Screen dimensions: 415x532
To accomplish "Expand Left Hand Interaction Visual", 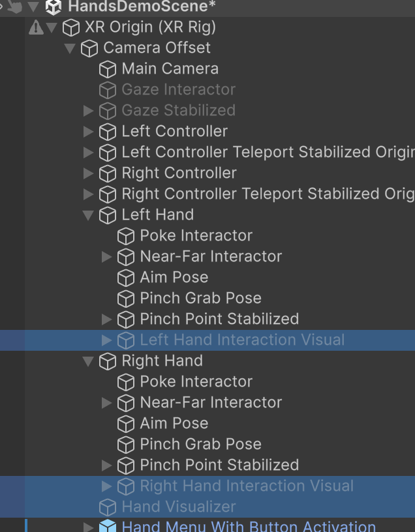I will (x=107, y=340).
